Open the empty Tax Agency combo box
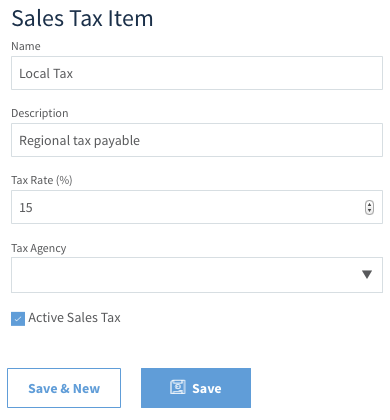Image resolution: width=390 pixels, height=420 pixels. [x=197, y=275]
